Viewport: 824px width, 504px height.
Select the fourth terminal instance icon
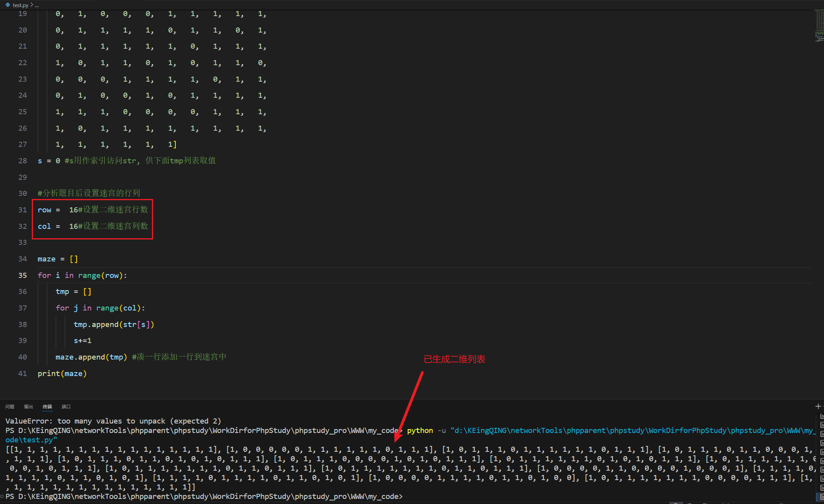(822, 443)
